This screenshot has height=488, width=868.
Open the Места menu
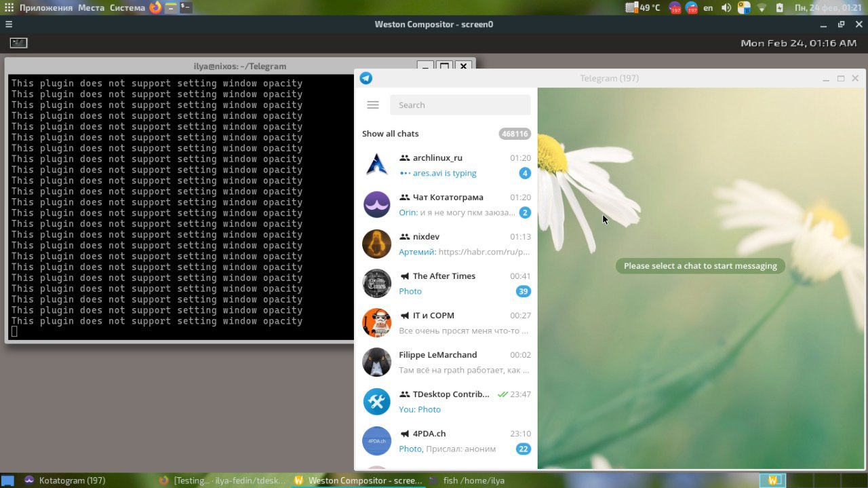pos(91,7)
